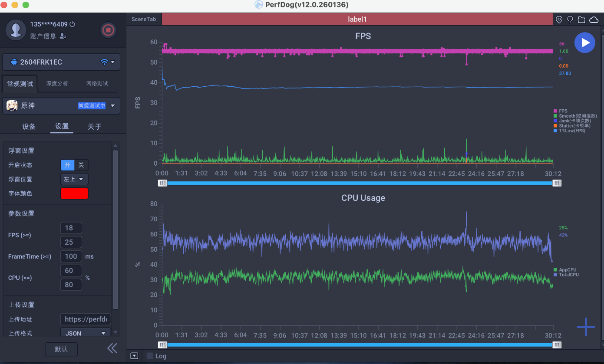Click the blue plus add chart icon
The height and width of the screenshot is (364, 604).
[x=586, y=327]
